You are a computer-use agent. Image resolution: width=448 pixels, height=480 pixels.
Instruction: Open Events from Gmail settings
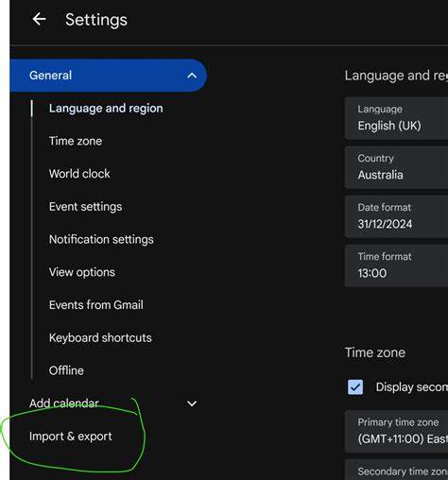pyautogui.click(x=96, y=305)
